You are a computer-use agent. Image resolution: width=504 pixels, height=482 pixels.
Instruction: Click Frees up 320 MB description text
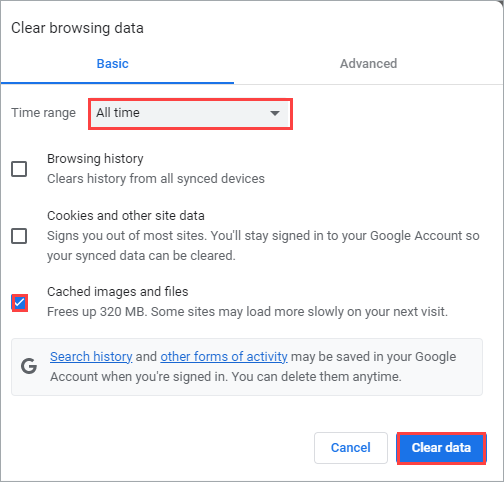tap(247, 312)
